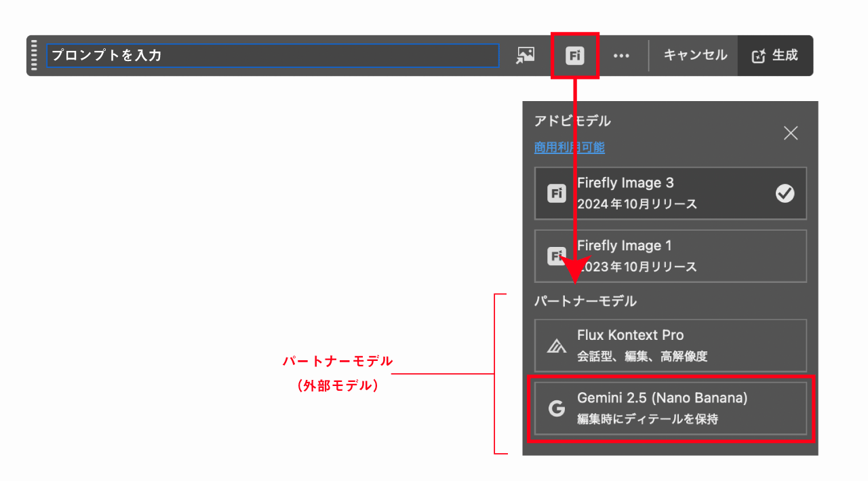Close the model selection panel

(x=791, y=133)
